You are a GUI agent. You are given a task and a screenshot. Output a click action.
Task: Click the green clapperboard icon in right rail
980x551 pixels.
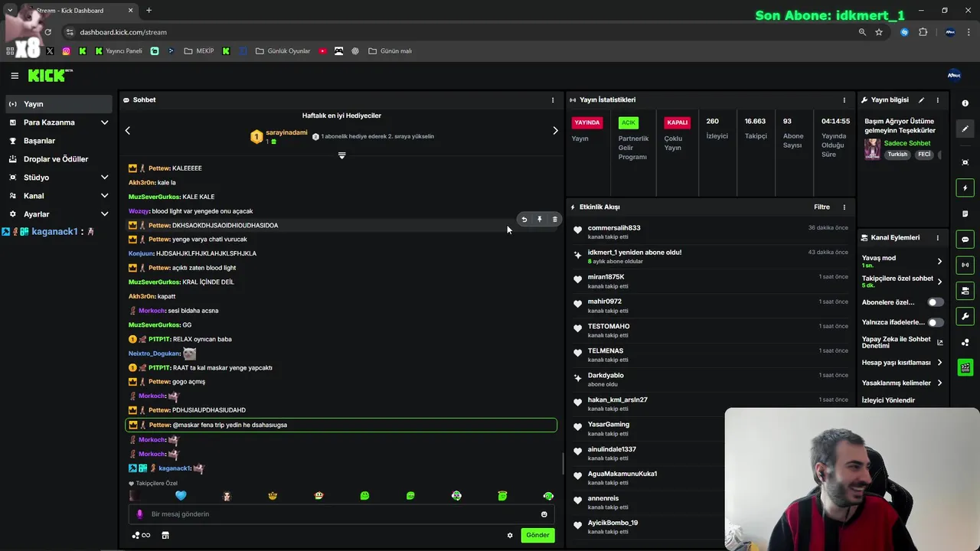pyautogui.click(x=965, y=367)
